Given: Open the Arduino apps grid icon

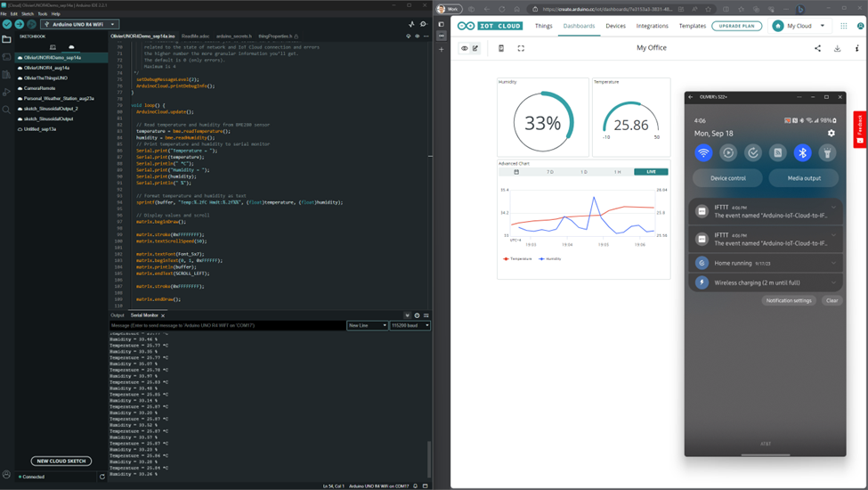Looking at the screenshot, I should click(844, 26).
